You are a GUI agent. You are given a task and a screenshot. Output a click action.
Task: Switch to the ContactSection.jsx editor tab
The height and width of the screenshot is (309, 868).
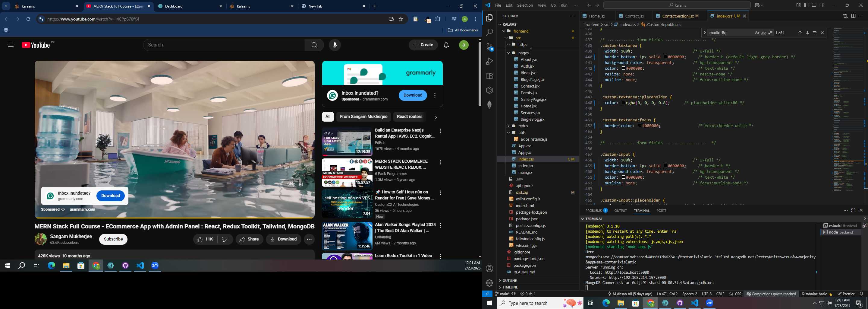[x=678, y=16]
